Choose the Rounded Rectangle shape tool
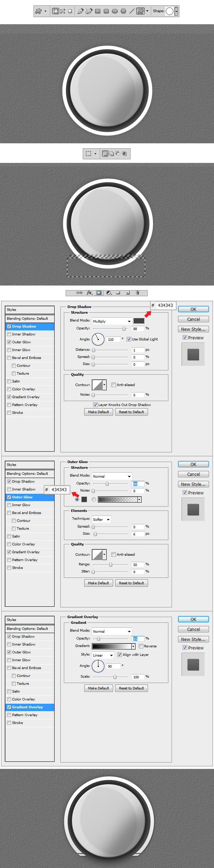This screenshot has height=868, width=214. (106, 11)
